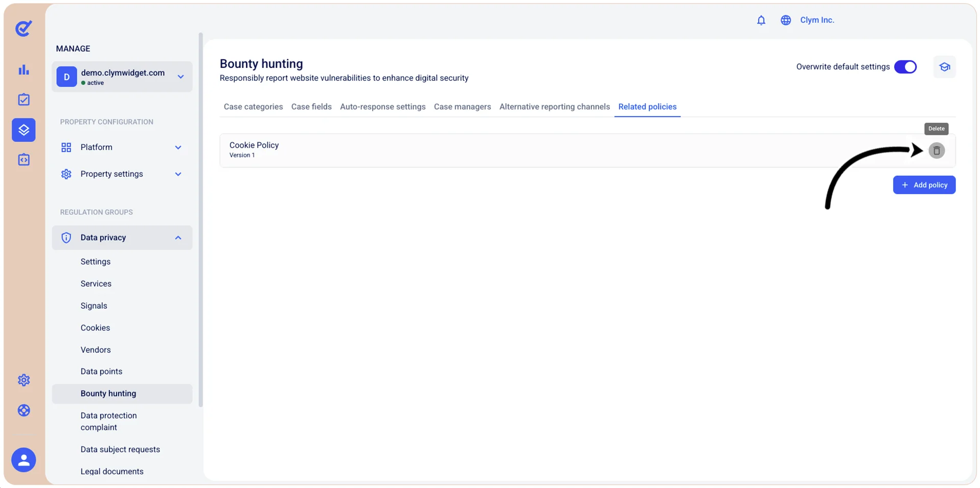Expand the Platform section chevron

tap(178, 148)
